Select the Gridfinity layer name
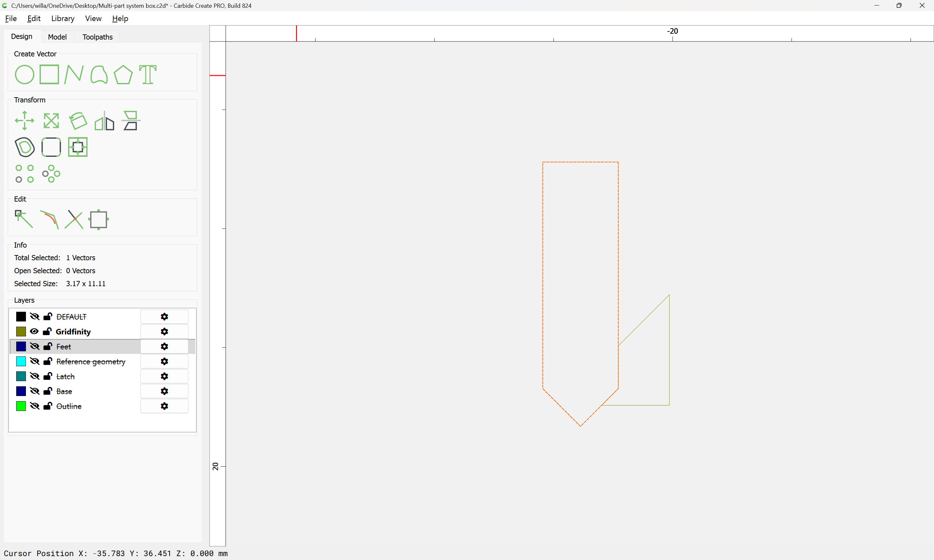 [73, 332]
